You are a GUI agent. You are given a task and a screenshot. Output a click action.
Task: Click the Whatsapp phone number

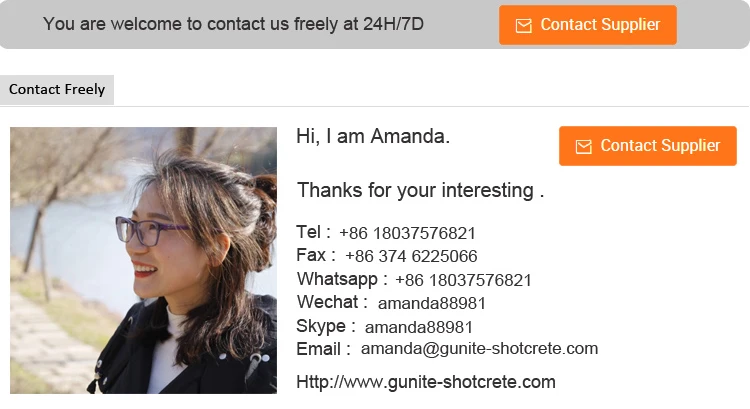pyautogui.click(x=463, y=280)
